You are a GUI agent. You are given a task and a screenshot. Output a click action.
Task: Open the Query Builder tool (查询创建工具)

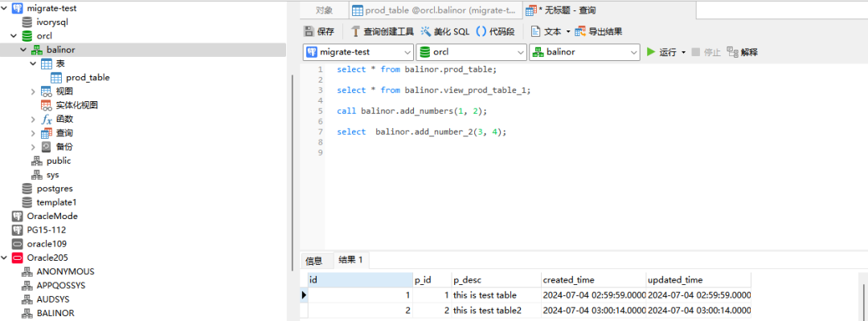383,31
